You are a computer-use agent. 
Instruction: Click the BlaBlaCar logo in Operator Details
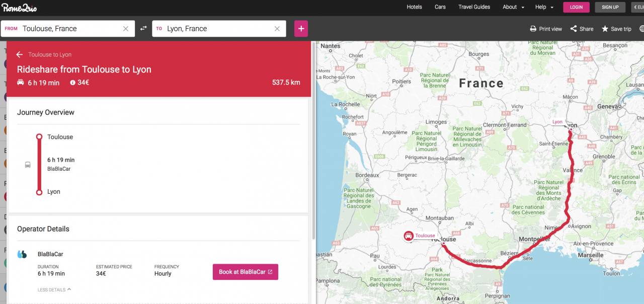[x=22, y=254]
